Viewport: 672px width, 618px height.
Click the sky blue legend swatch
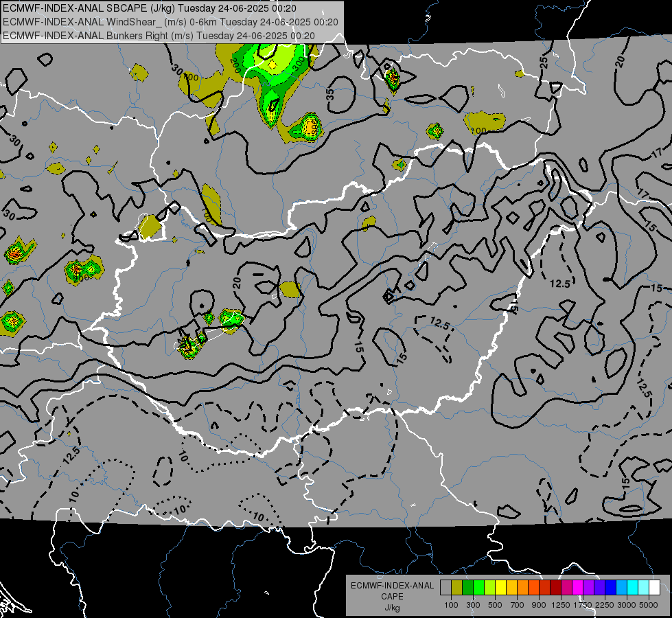(x=622, y=588)
